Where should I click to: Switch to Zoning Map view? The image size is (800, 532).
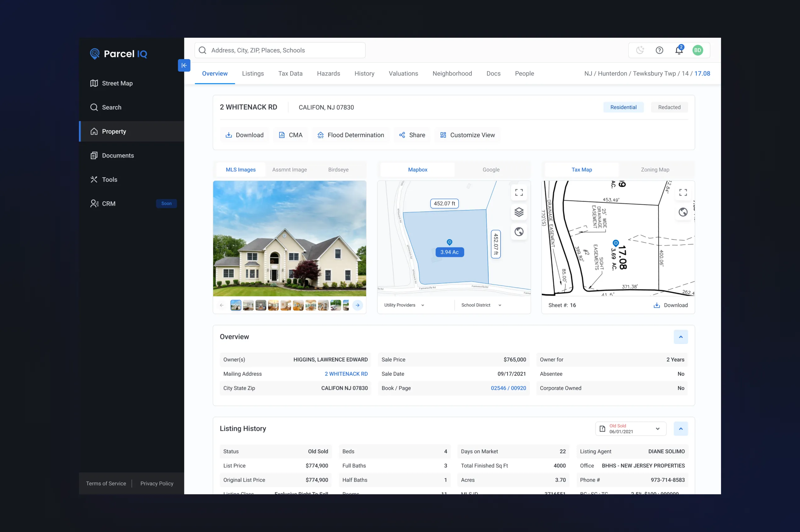655,170
